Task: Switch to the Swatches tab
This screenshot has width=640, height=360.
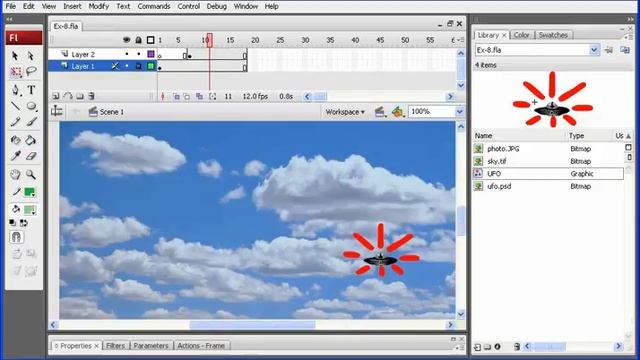Action: click(553, 35)
